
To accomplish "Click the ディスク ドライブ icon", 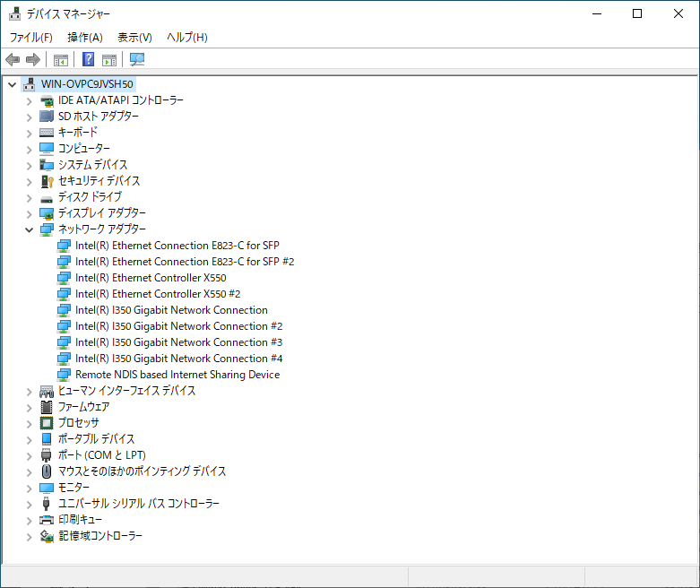I will pos(47,199).
